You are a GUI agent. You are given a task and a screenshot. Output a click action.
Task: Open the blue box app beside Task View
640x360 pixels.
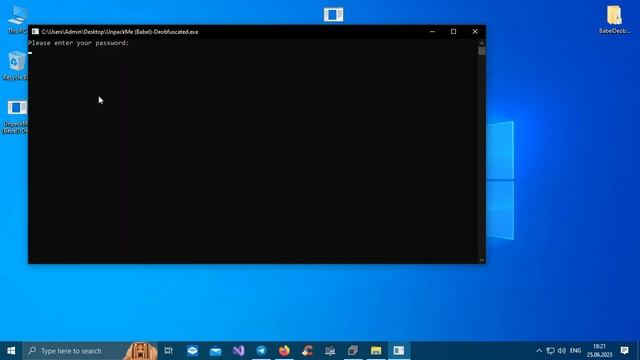[x=193, y=351]
